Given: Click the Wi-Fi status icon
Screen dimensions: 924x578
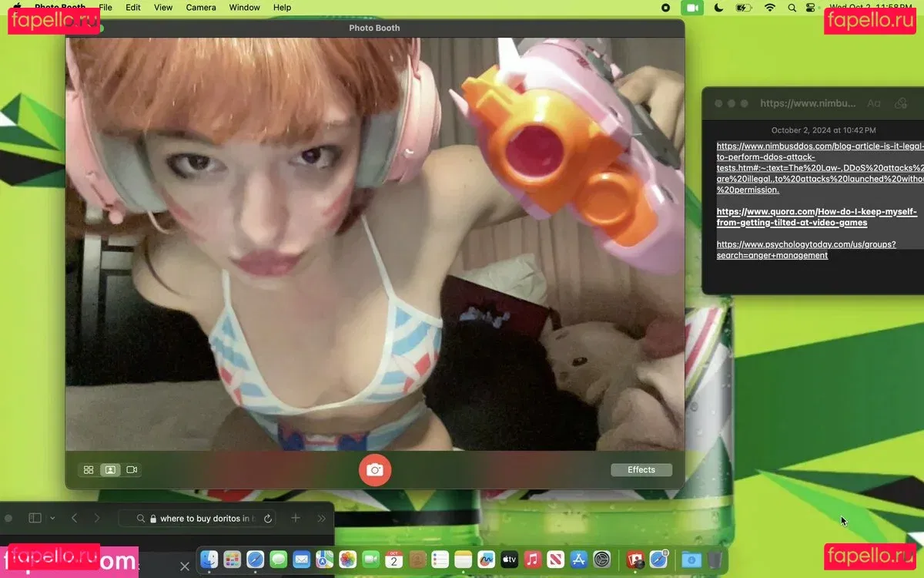Looking at the screenshot, I should point(769,7).
